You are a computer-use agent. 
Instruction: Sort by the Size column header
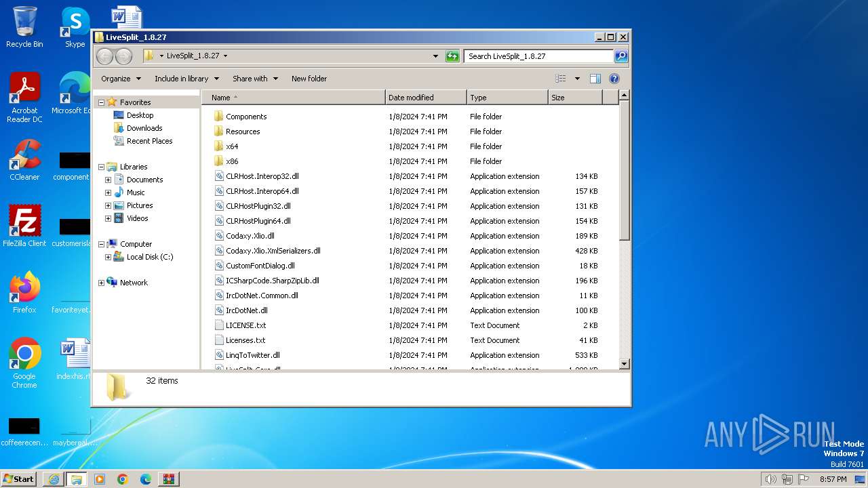tap(575, 98)
